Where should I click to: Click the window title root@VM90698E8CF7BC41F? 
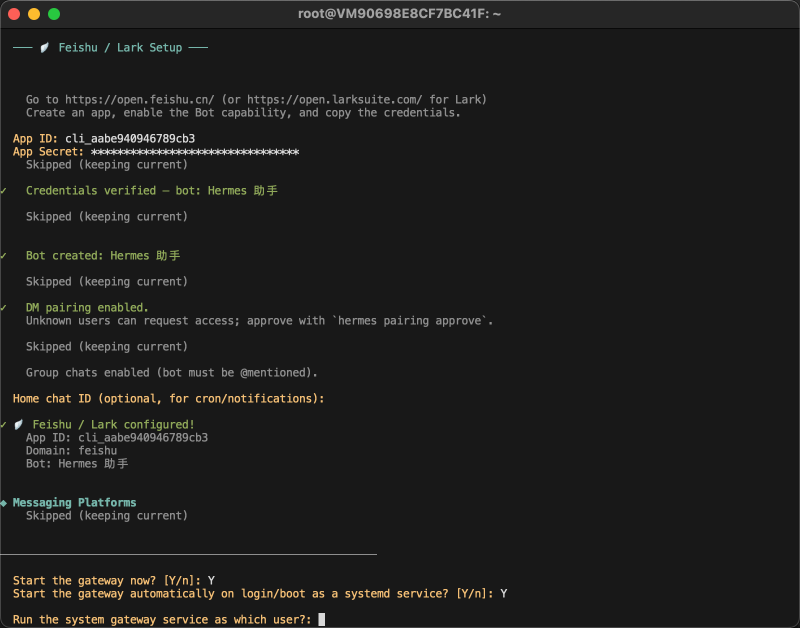pyautogui.click(x=399, y=14)
